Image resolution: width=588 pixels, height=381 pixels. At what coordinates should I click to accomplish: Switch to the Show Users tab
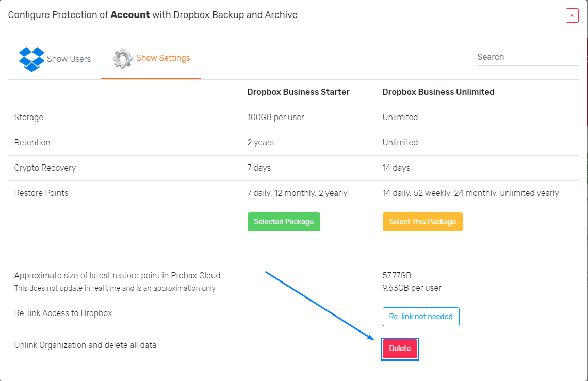(x=55, y=59)
